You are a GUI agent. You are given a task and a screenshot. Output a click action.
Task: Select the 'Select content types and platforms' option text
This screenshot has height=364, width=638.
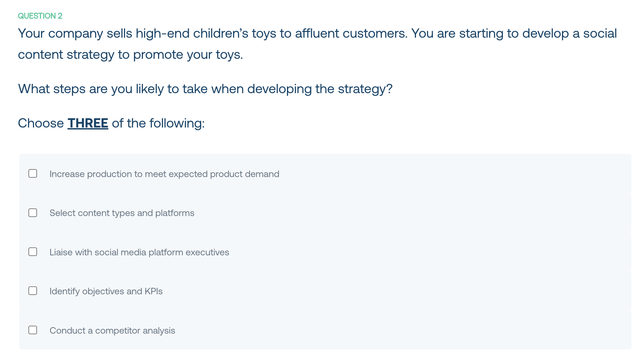(x=122, y=213)
